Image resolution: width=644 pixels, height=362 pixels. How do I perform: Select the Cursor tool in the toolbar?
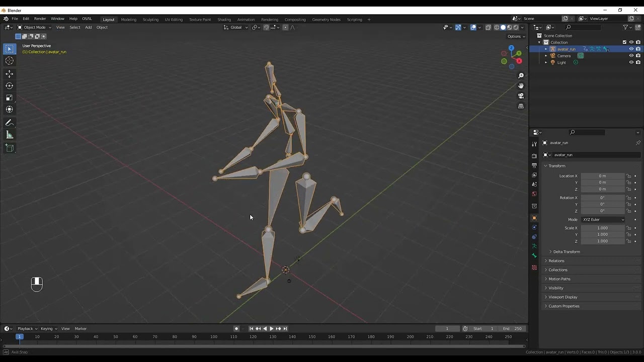[10, 61]
